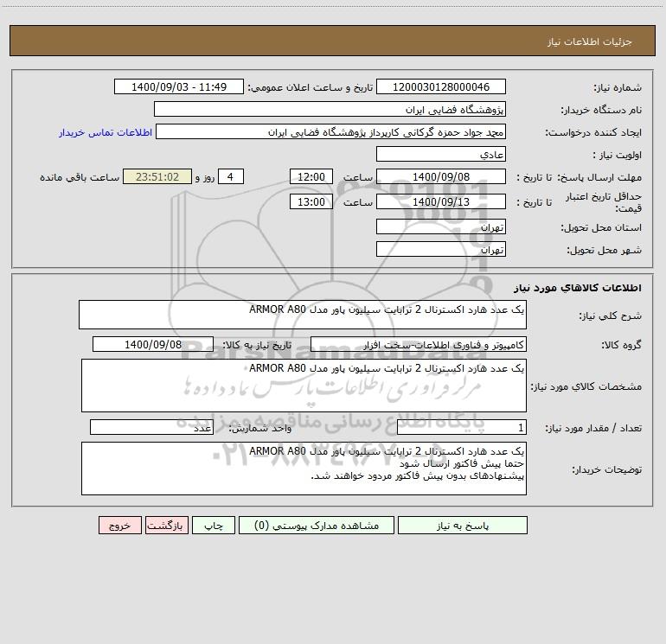This screenshot has width=666, height=644.
Task: Click the quantity field showing 1
Action: tap(462, 428)
